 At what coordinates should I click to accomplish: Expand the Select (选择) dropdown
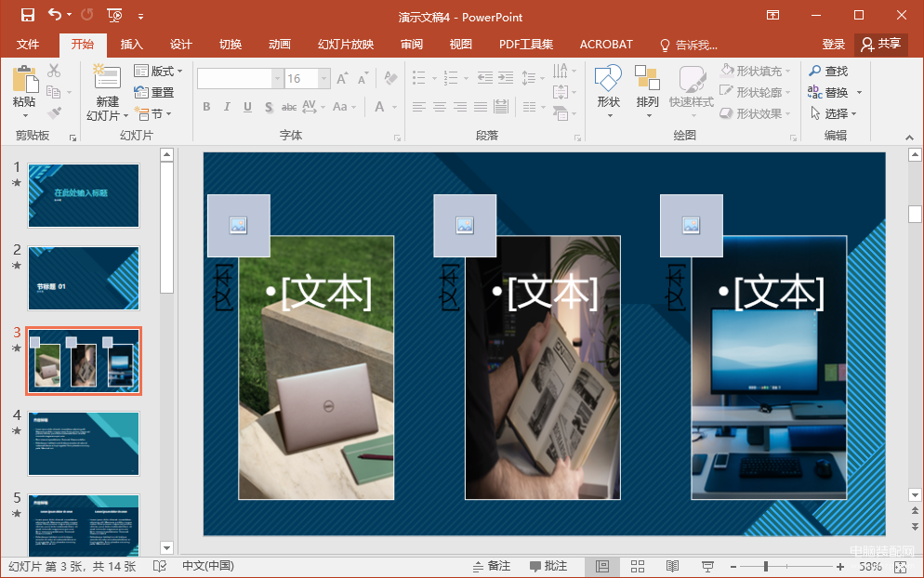[833, 113]
